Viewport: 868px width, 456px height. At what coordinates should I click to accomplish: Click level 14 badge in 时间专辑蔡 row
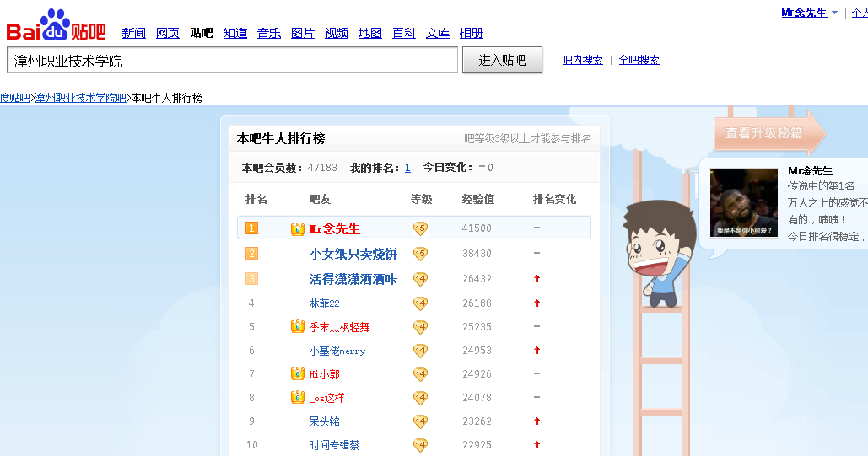pyautogui.click(x=420, y=445)
